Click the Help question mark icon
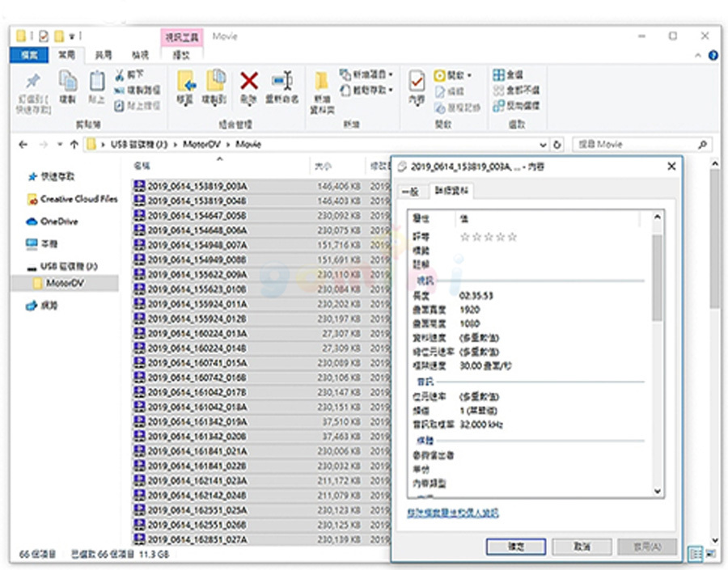The image size is (728, 570). point(713,55)
